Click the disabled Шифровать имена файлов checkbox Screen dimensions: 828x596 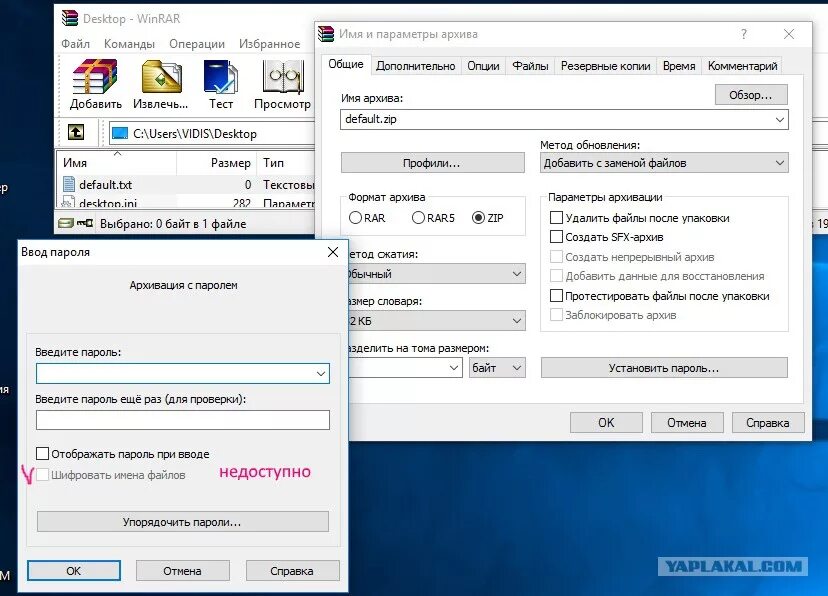42,475
